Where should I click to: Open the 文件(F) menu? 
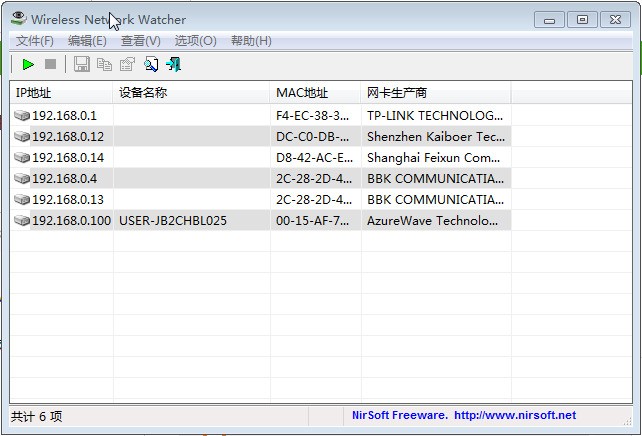coord(35,41)
